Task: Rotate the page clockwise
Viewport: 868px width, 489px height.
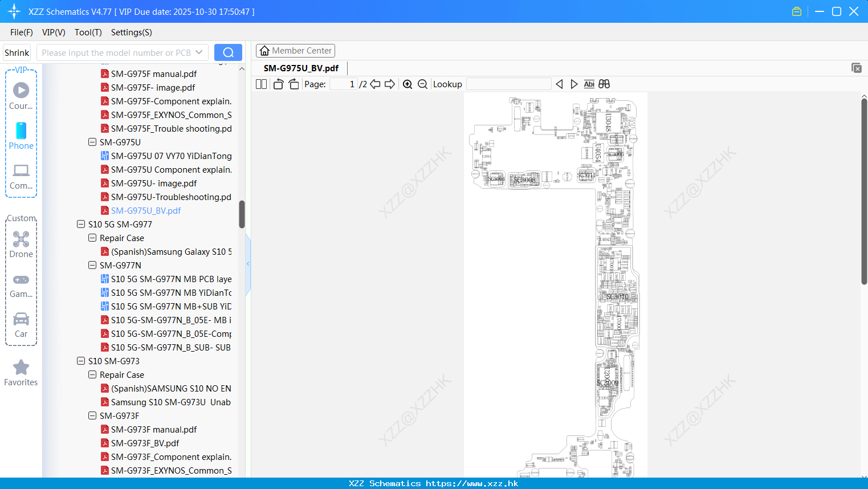Action: tap(294, 84)
